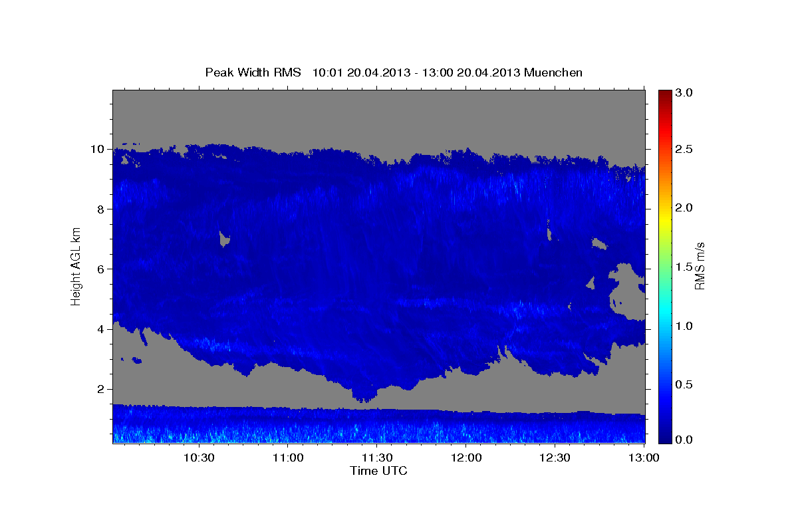Click the 11:30 time tick label
Viewport: 798px width, 532px height.
click(377, 458)
